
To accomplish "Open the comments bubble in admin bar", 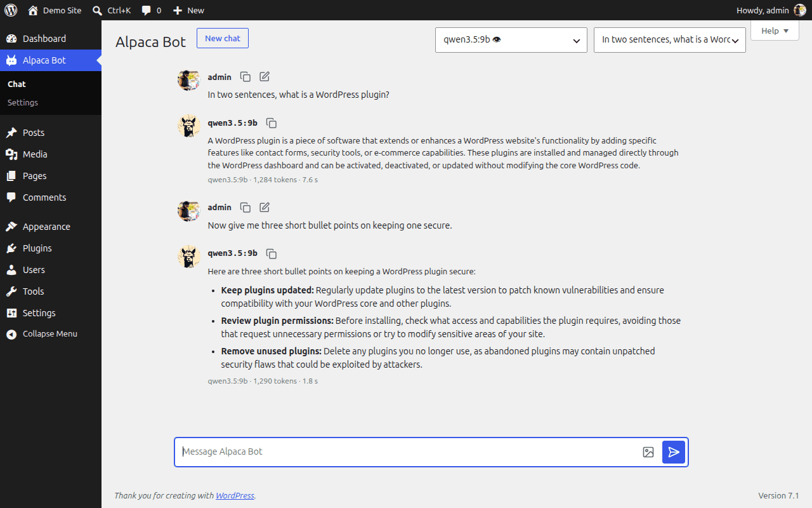I will tap(152, 10).
